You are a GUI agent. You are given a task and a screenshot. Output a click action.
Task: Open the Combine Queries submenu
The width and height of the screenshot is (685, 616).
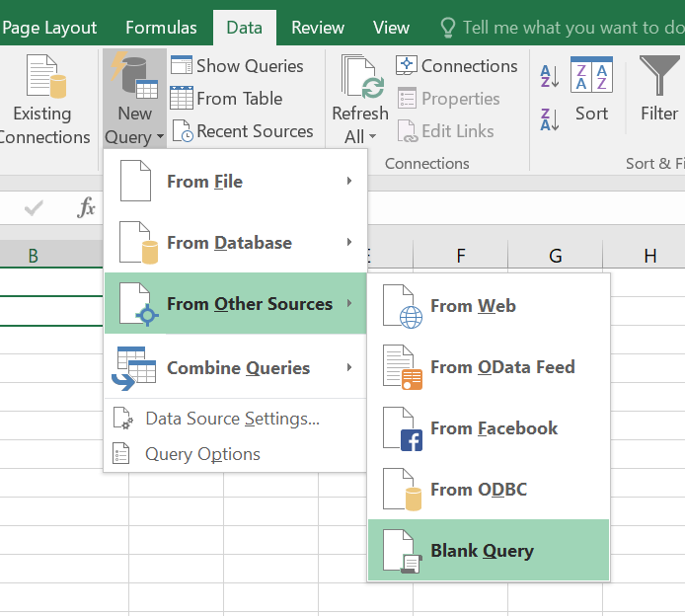pyautogui.click(x=235, y=368)
